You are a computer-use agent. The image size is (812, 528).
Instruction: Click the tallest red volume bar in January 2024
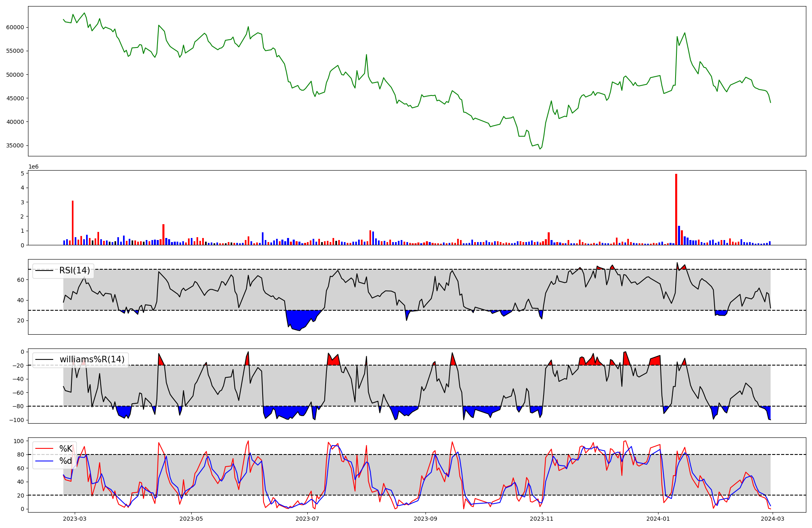(676, 209)
